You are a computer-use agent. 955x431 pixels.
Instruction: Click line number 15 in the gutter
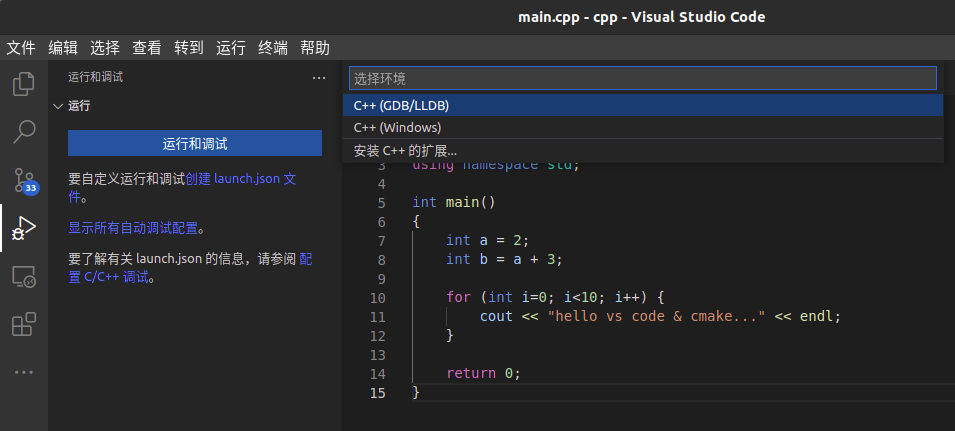378,393
